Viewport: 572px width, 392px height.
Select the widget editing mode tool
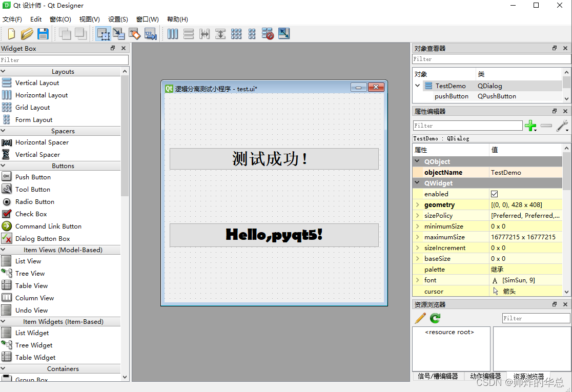[x=104, y=34]
